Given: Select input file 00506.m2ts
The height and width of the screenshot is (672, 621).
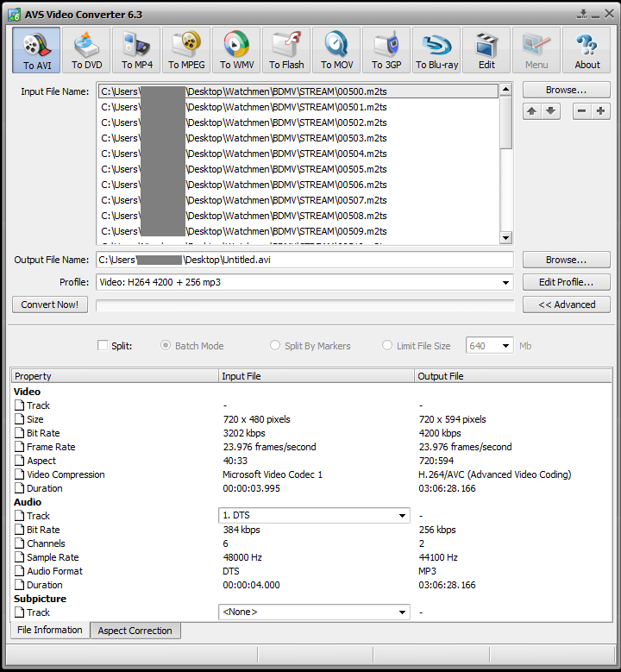Looking at the screenshot, I should pos(298,185).
